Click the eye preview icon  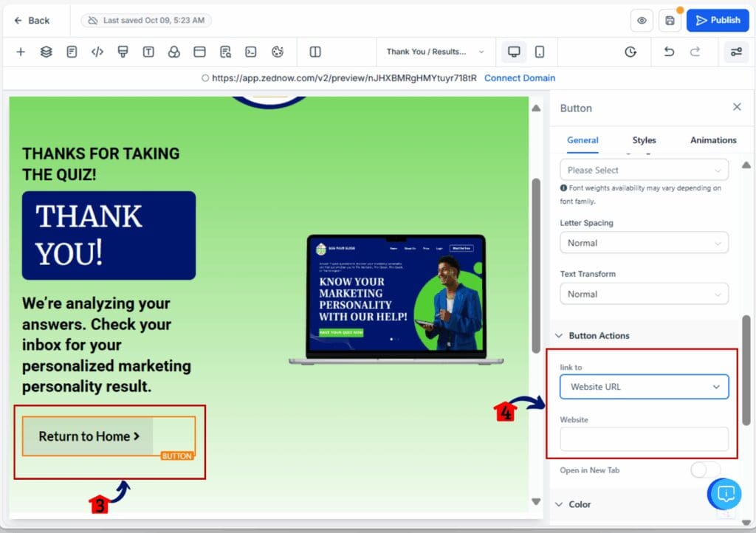click(x=642, y=21)
